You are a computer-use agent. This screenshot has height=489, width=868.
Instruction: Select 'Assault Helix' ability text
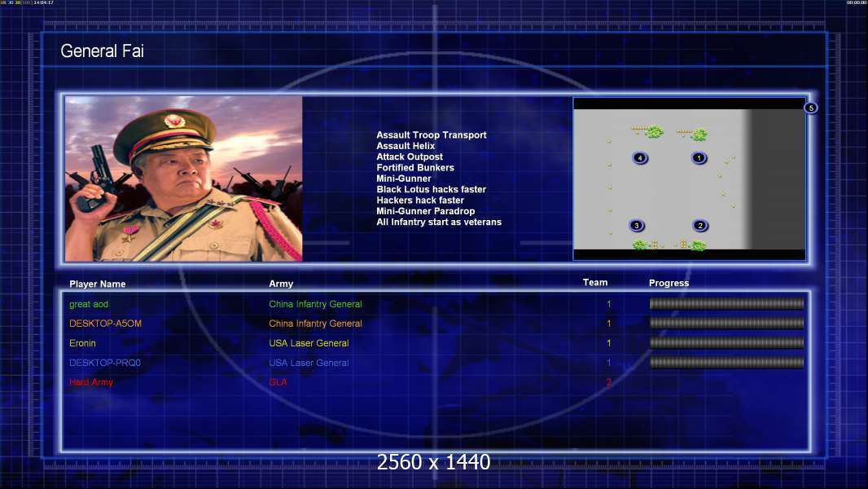click(x=406, y=146)
